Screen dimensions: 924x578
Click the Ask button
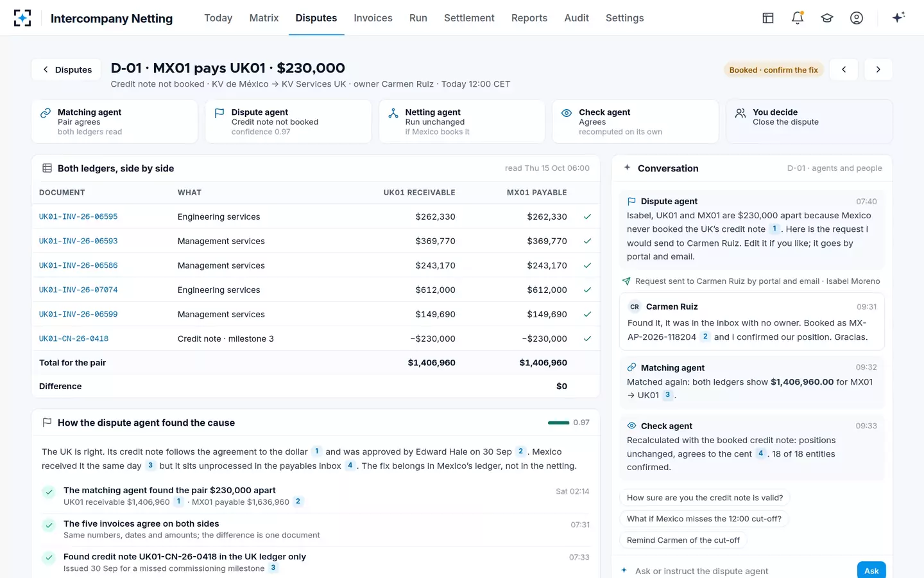[871, 570]
